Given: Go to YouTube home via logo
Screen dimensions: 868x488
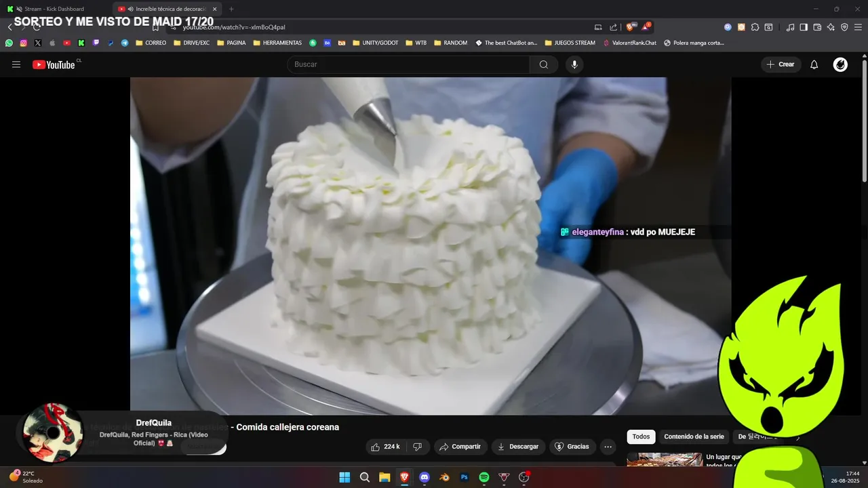Looking at the screenshot, I should point(54,64).
